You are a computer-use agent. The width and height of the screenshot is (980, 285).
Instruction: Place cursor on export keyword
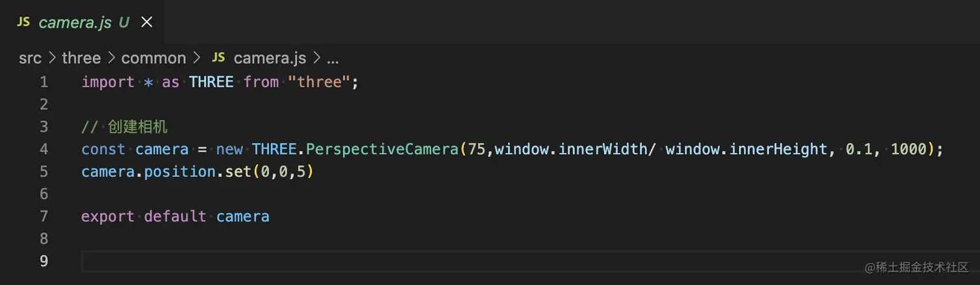click(x=108, y=216)
